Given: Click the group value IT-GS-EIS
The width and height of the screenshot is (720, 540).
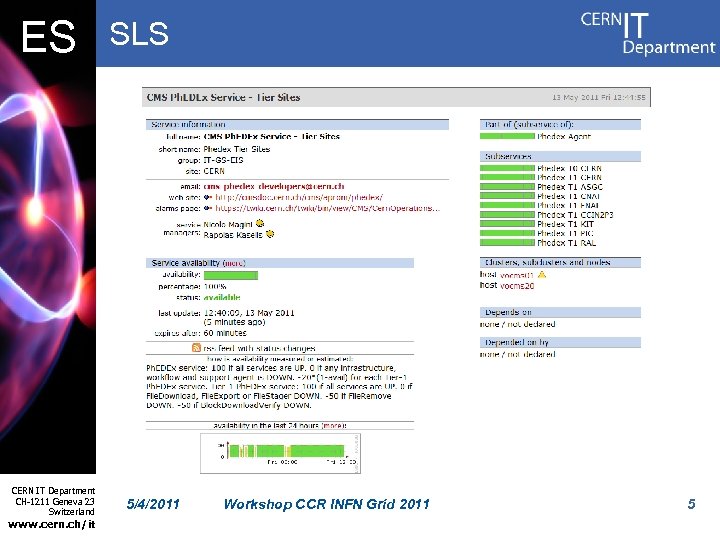Looking at the screenshot, I should click(x=223, y=160).
